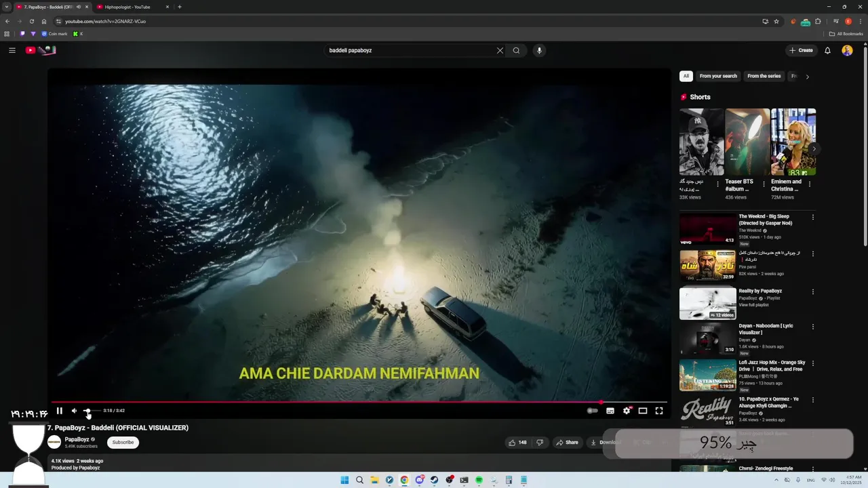This screenshot has height=488, width=868.
Task: Seek on the red video progress bar
Action: click(359, 402)
